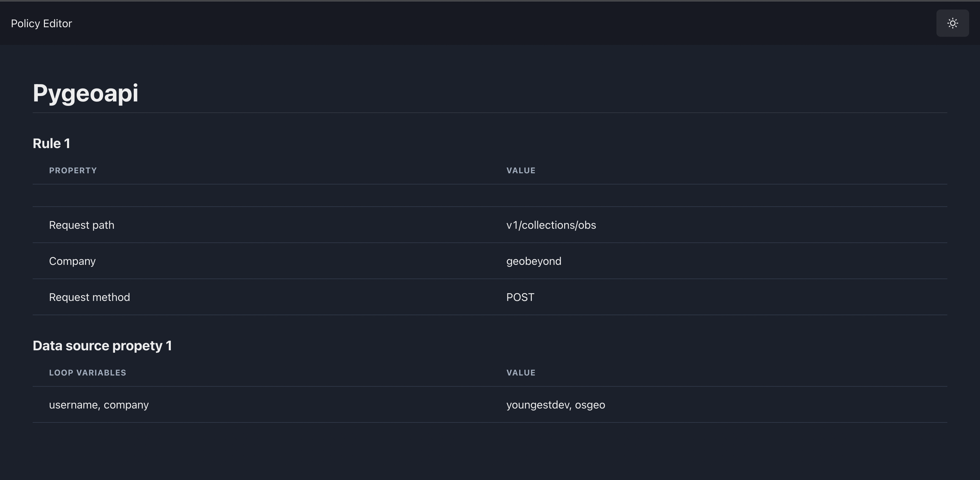Click the VALUE header under Rule 1
Viewport: 980px width, 480px height.
521,171
